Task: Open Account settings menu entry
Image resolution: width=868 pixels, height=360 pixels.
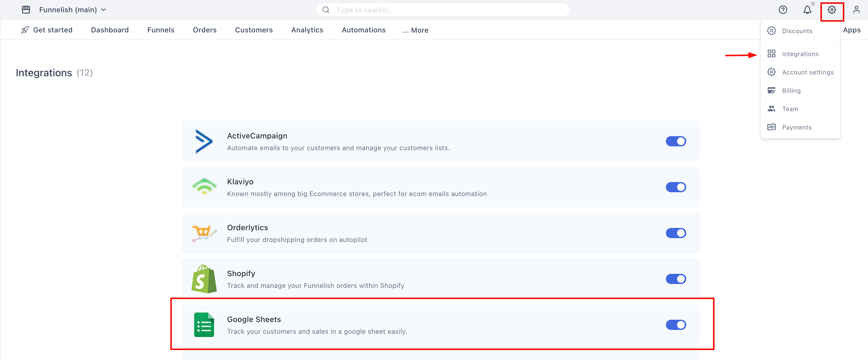Action: (807, 72)
